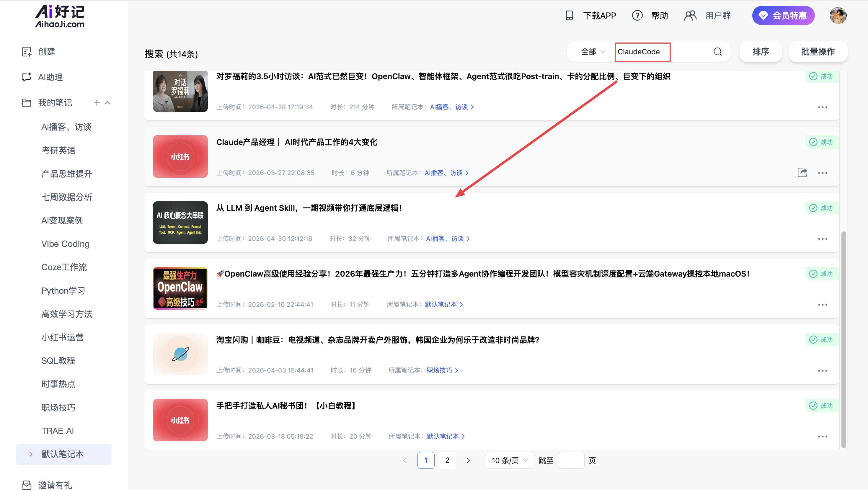Open more options for 淘宝闪购 card

pyautogui.click(x=823, y=371)
